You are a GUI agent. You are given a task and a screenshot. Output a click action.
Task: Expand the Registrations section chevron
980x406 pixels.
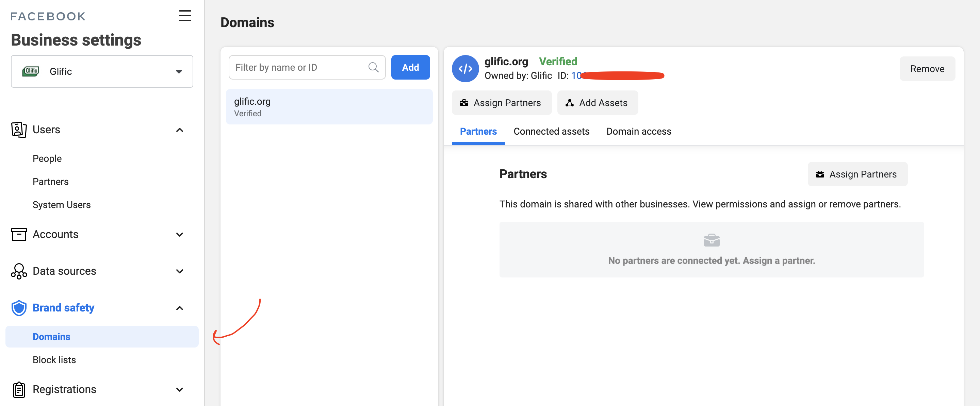pyautogui.click(x=180, y=390)
